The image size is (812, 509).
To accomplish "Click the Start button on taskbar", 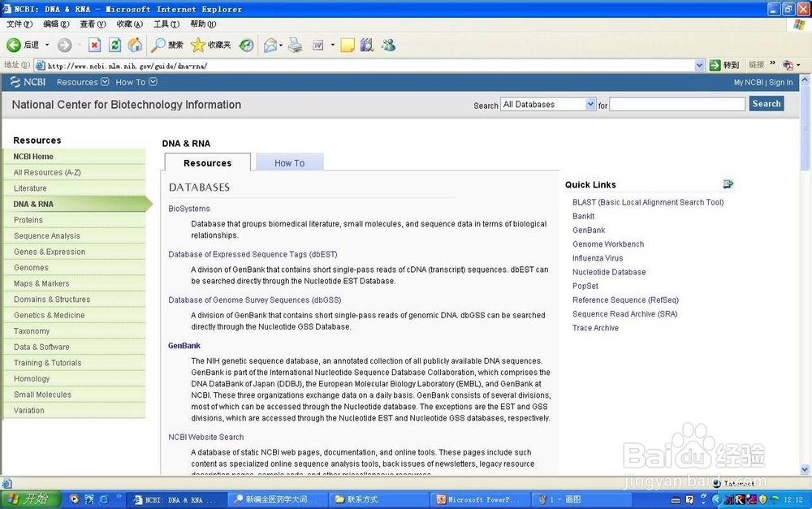I will point(30,499).
